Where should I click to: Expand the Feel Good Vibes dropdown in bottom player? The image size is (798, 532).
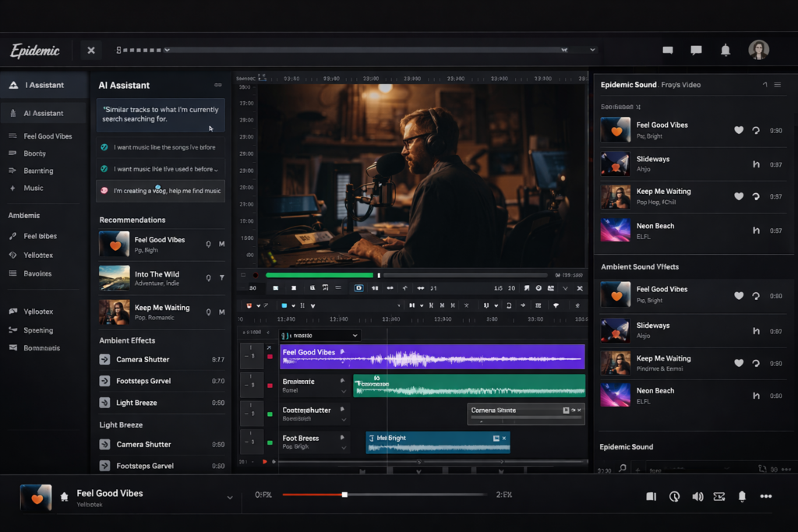229,495
